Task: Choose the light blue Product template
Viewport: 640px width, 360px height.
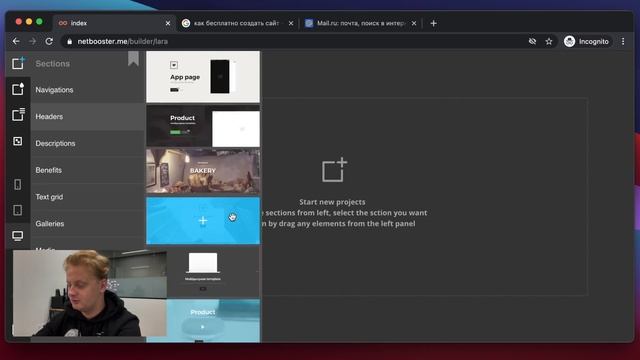Action: [x=213, y=320]
